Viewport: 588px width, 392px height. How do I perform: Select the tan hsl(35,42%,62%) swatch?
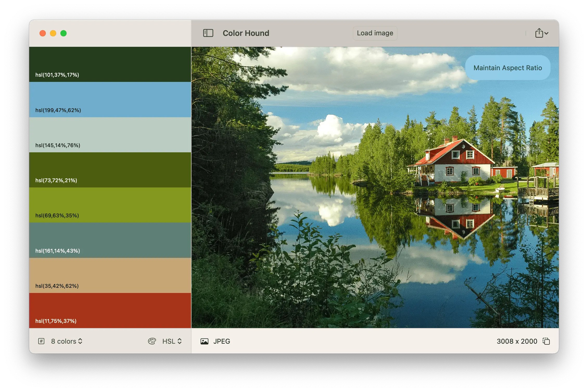pyautogui.click(x=110, y=275)
